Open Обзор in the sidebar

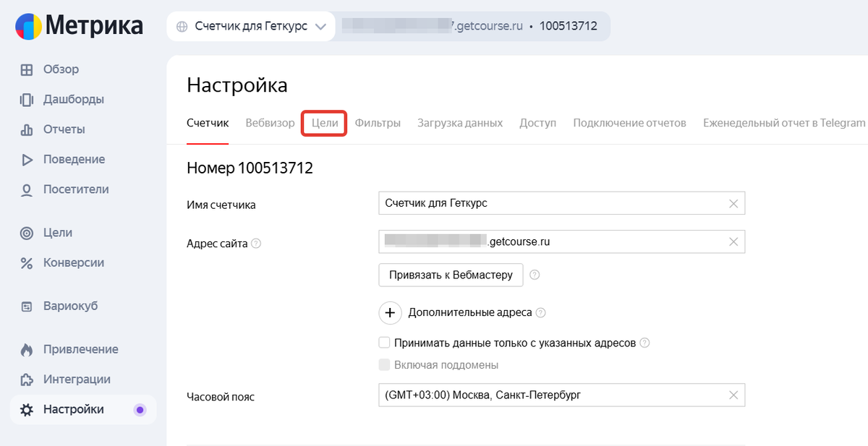pos(61,70)
